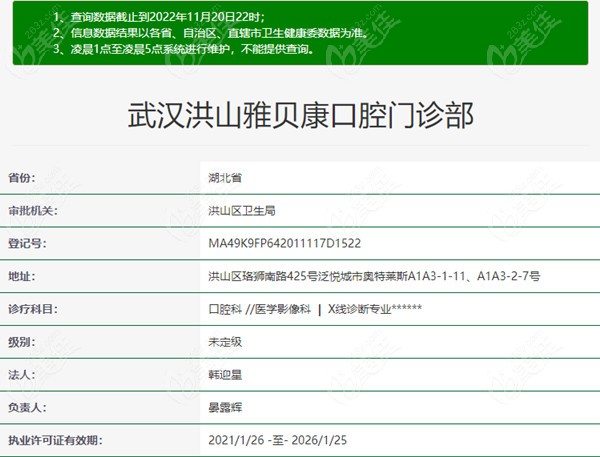
Task: Select the notice line about 凌晨1点至凌晨5点系统维护
Action: click(x=183, y=49)
